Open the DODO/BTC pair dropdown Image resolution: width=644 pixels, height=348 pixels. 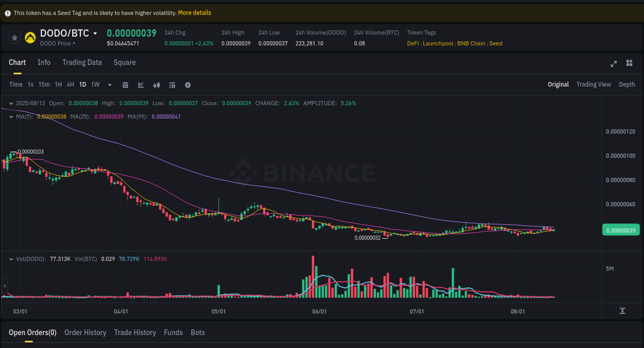[96, 32]
